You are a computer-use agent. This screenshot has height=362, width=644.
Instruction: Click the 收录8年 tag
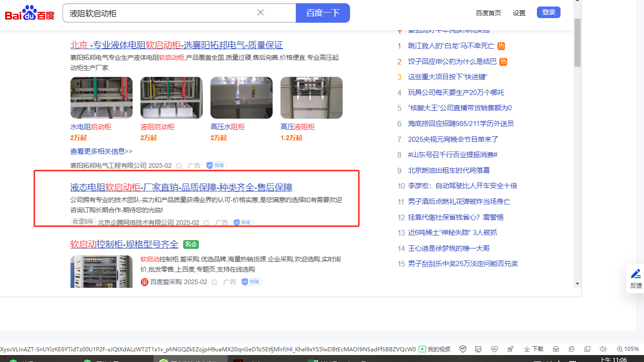click(x=83, y=222)
